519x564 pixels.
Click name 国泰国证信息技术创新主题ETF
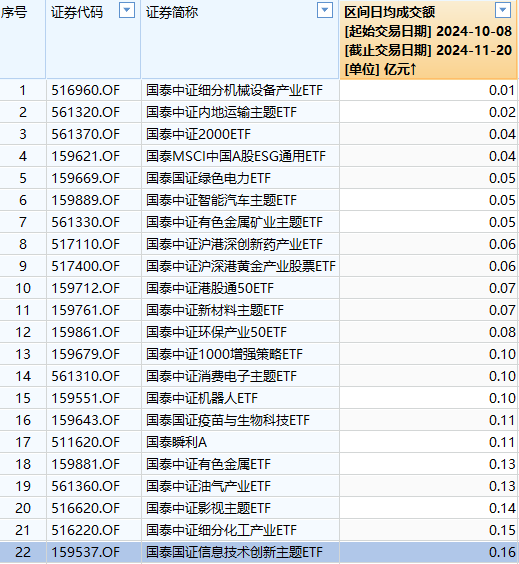[x=235, y=552]
